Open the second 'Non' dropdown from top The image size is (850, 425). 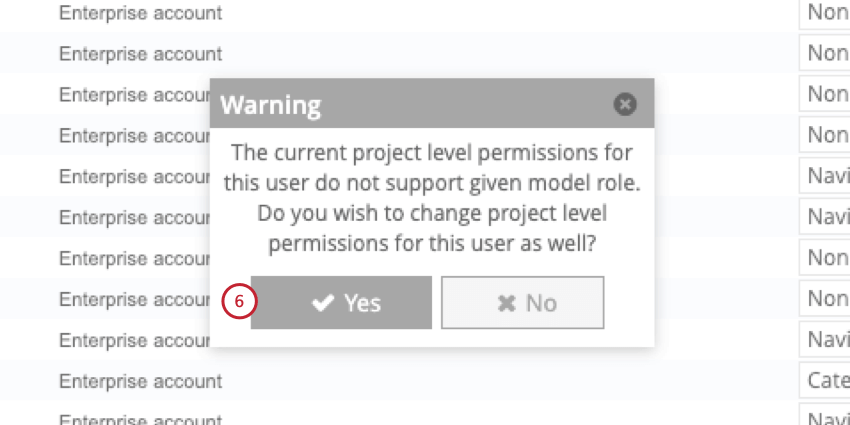(826, 53)
